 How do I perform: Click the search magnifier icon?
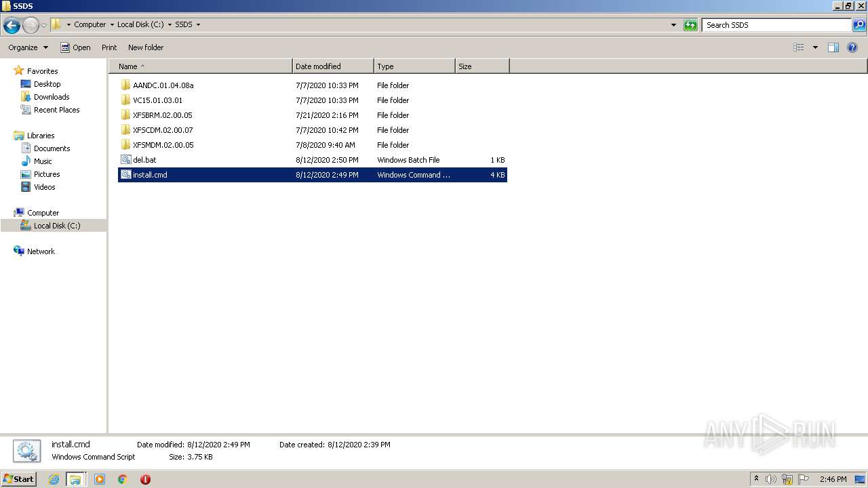tap(859, 25)
